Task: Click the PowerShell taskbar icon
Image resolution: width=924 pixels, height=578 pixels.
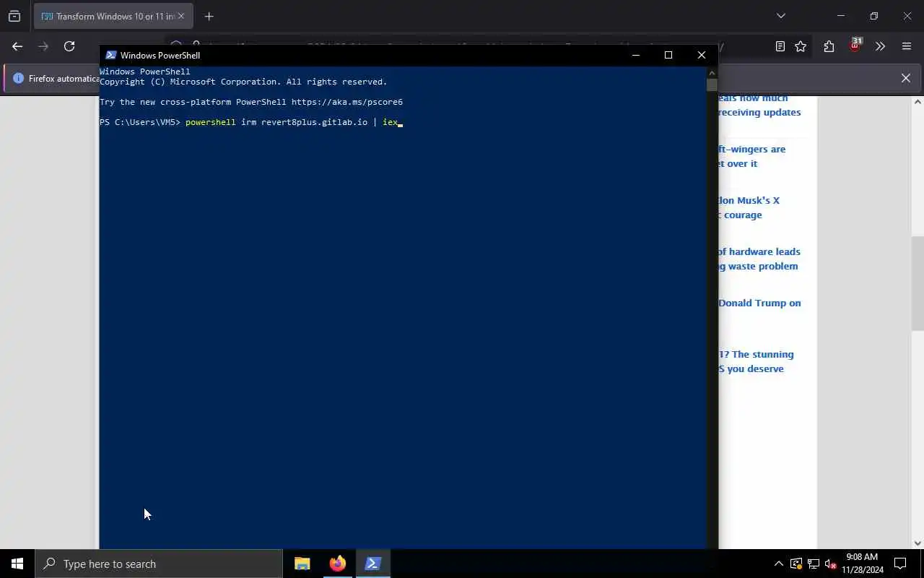Action: pos(373,564)
